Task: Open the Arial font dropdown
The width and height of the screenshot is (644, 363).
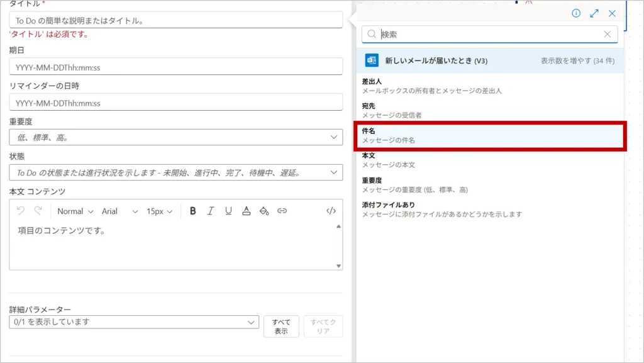Action: (119, 211)
